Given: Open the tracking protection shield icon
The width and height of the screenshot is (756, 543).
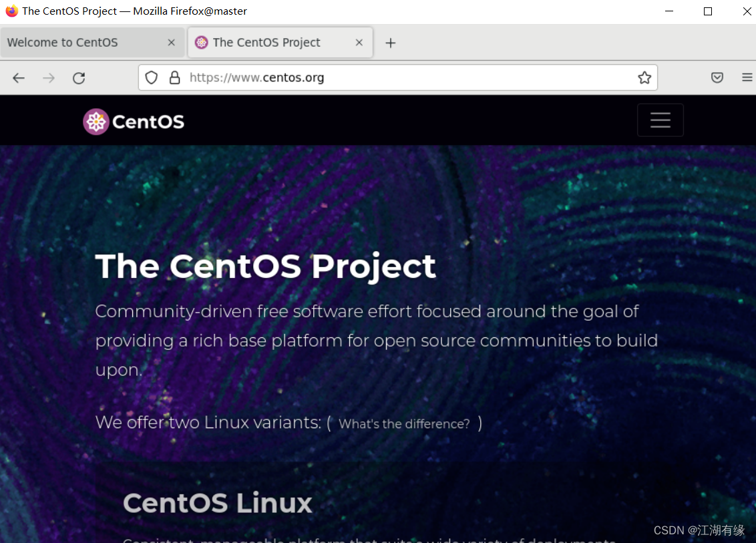Looking at the screenshot, I should [152, 77].
